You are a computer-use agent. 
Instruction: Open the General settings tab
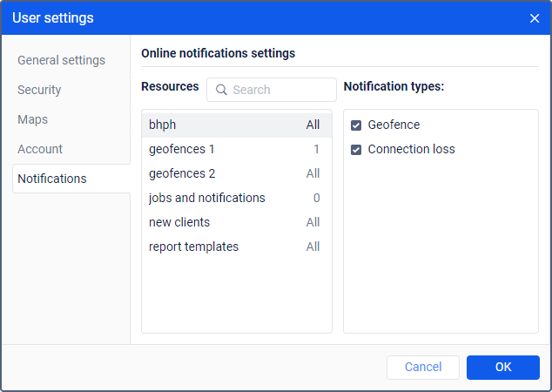[x=61, y=60]
